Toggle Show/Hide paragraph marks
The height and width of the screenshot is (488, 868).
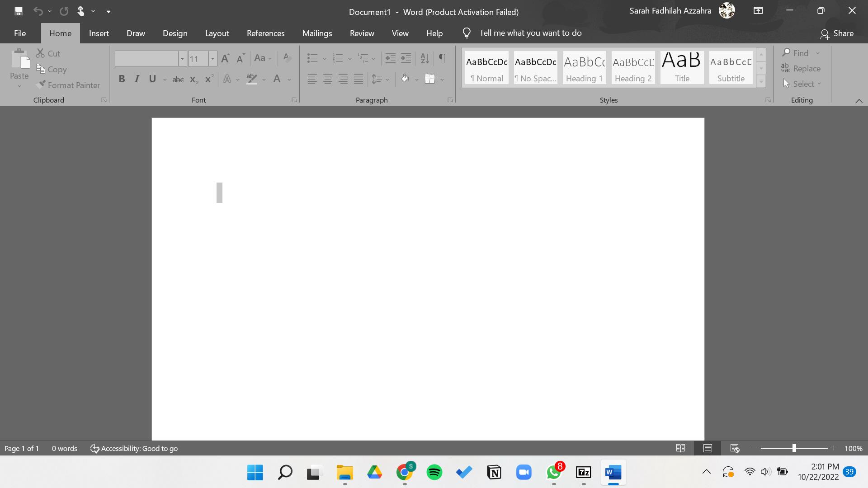[442, 58]
